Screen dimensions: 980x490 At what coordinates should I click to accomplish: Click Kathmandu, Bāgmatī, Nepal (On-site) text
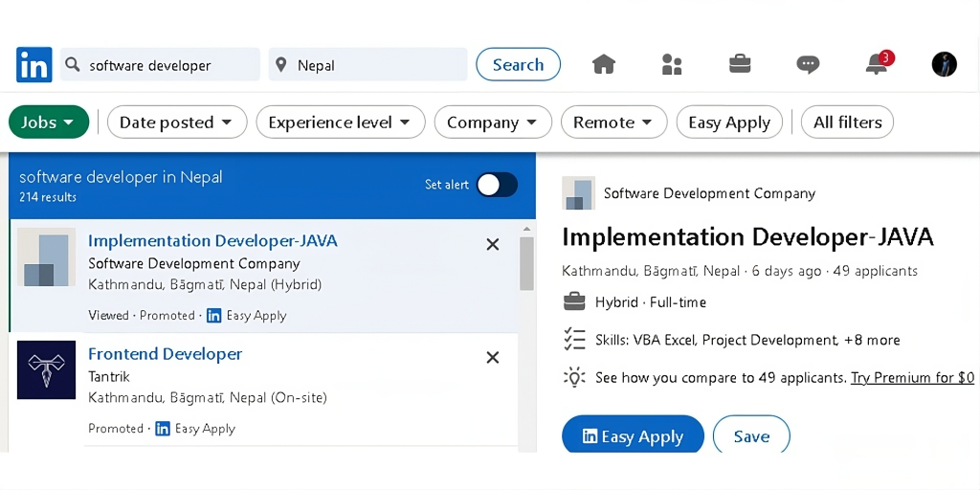pos(208,397)
